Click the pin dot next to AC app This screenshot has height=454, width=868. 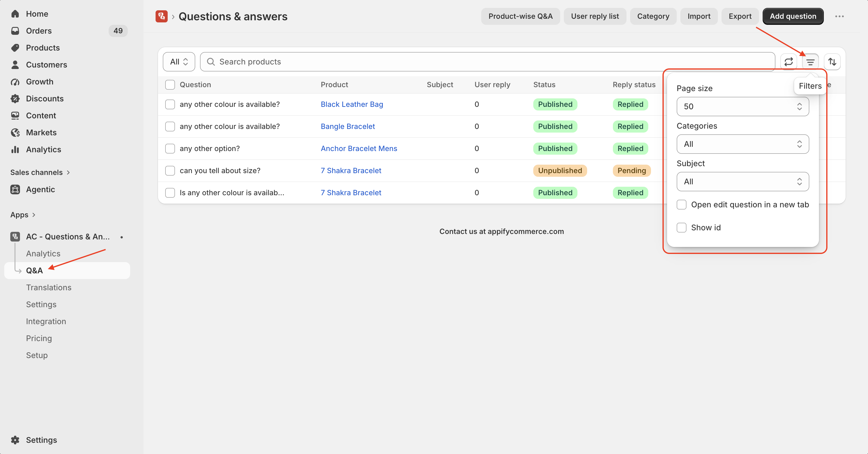pyautogui.click(x=122, y=237)
